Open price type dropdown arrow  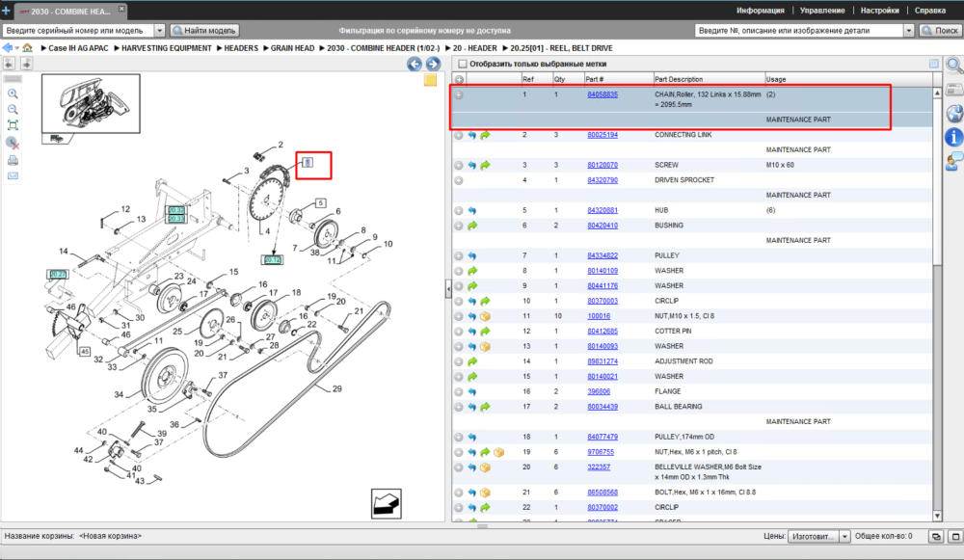(x=844, y=537)
